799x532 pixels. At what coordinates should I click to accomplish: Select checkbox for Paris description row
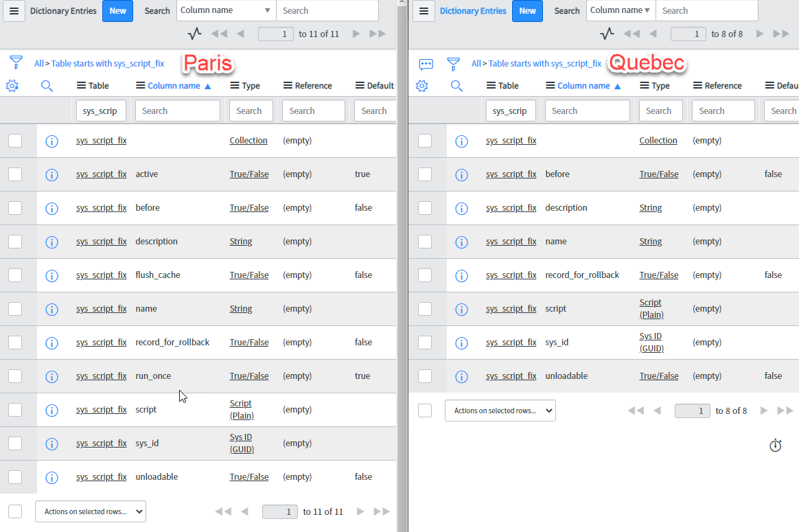15,242
